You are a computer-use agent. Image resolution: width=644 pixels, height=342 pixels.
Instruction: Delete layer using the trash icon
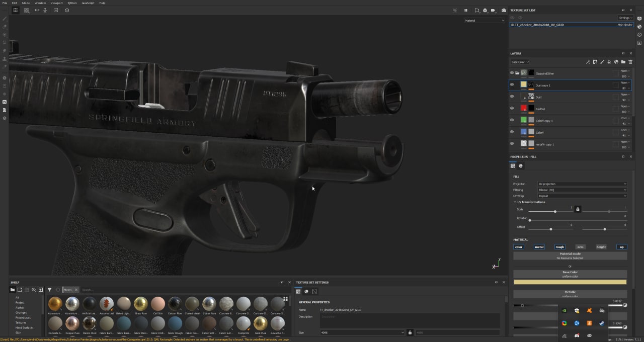630,62
